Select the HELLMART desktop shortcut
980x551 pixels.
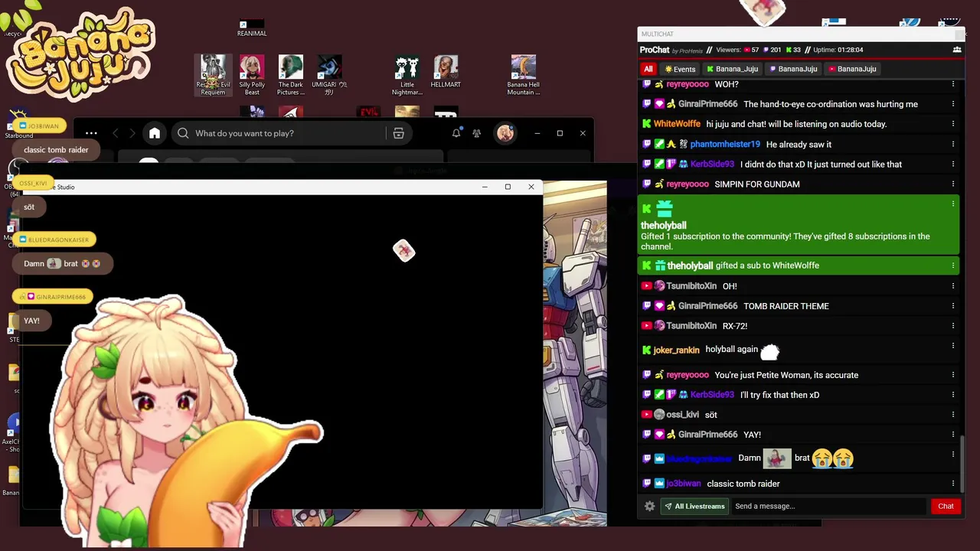coord(446,71)
